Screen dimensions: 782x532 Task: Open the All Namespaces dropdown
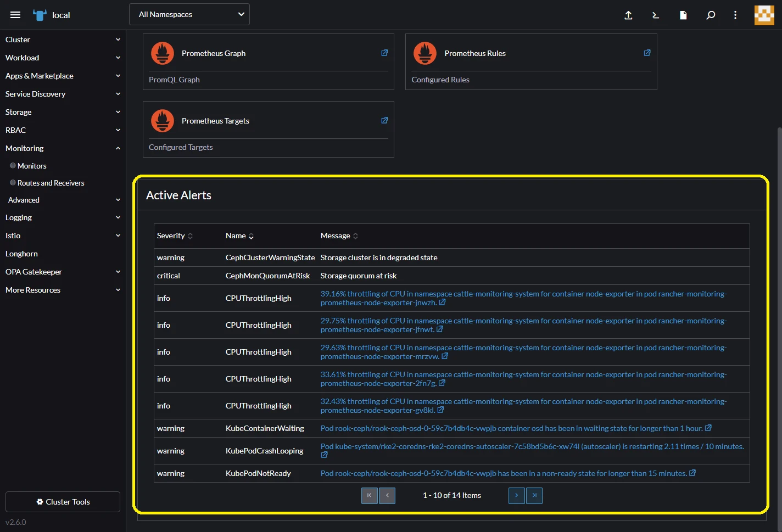[x=189, y=14]
